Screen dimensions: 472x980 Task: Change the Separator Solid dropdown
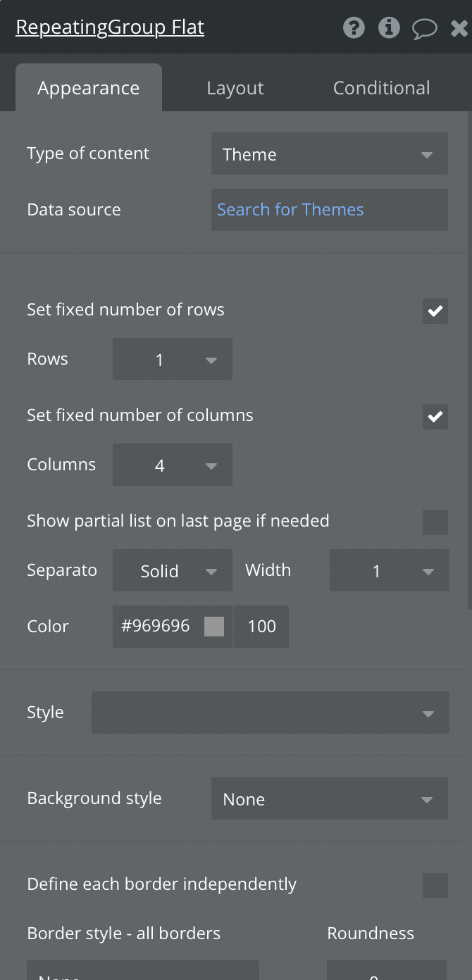172,571
